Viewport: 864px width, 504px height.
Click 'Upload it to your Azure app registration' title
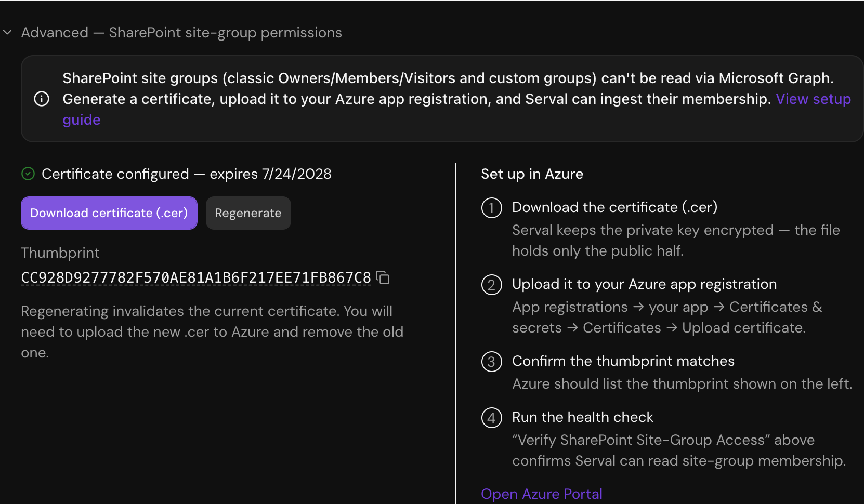(645, 284)
